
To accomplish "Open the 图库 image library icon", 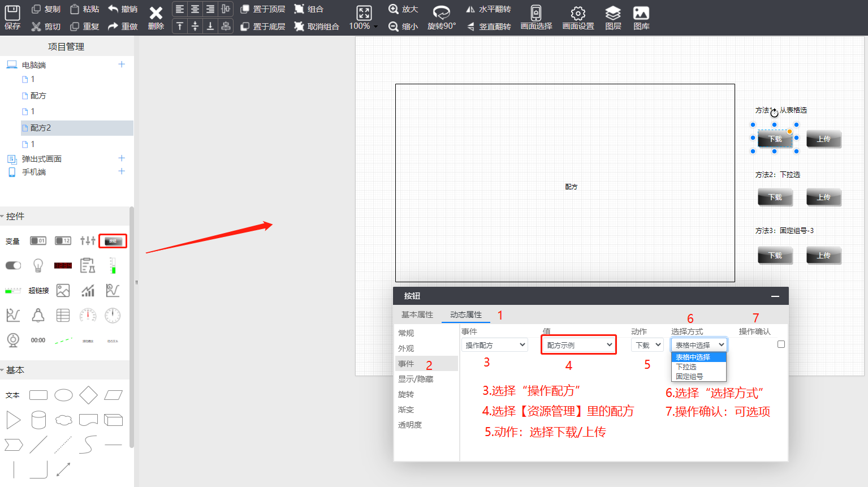I will (x=641, y=18).
